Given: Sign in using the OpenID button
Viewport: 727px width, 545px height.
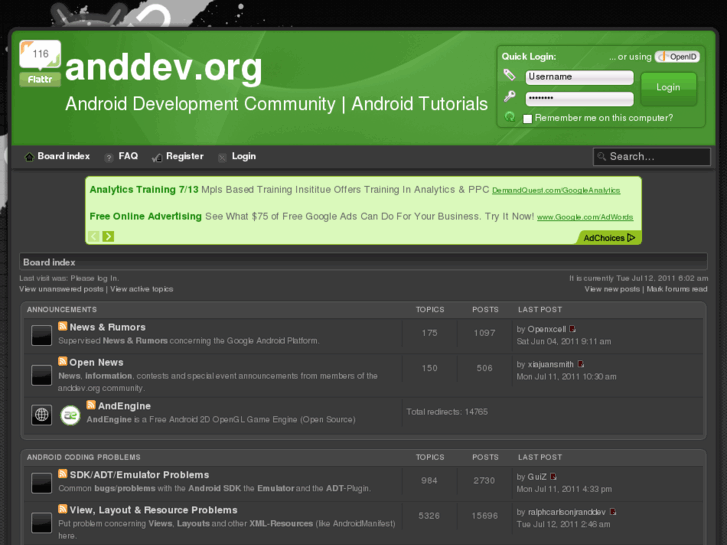Looking at the screenshot, I should [x=677, y=57].
